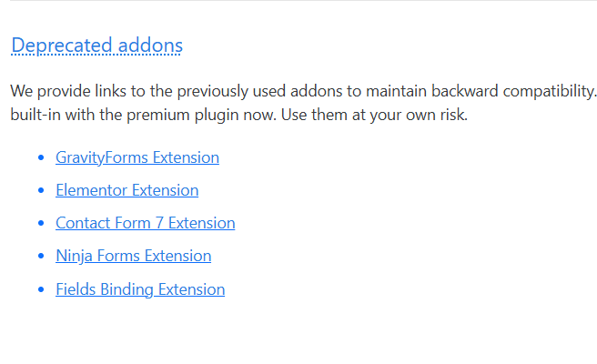597x364 pixels.
Task: Click the bullet next to Ninja Forms
Action: [41, 257]
